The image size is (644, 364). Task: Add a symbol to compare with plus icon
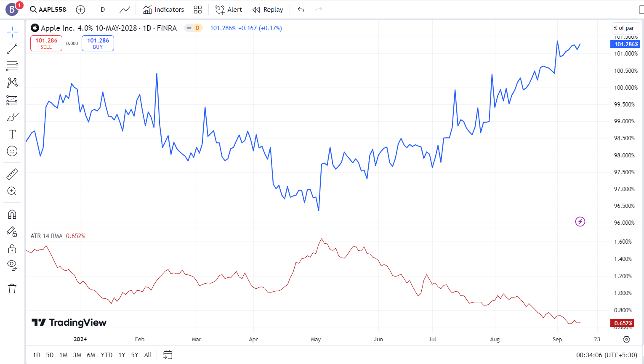coord(80,10)
